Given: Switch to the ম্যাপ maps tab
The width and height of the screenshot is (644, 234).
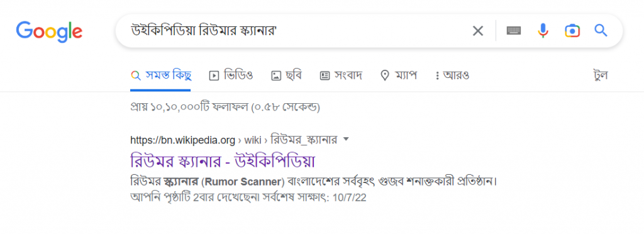Looking at the screenshot, I should click(x=399, y=75).
